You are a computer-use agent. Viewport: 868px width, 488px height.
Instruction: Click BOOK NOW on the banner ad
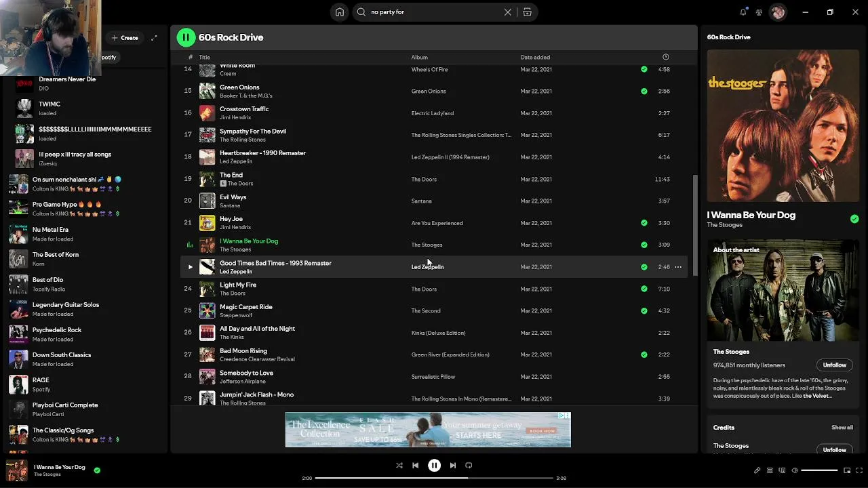tap(542, 431)
